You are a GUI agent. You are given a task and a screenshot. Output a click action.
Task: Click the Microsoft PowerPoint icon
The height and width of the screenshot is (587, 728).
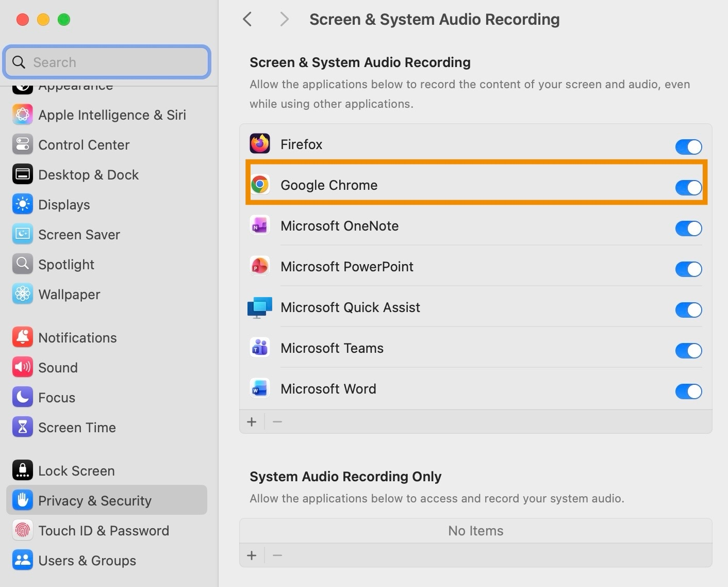[260, 266]
